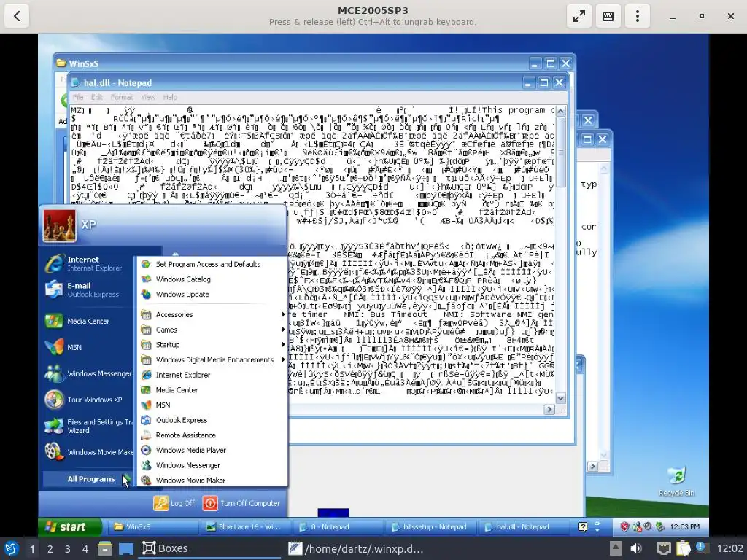Image resolution: width=747 pixels, height=560 pixels.
Task: Open Files and Settings Transfer Wizard
Action: (86, 426)
